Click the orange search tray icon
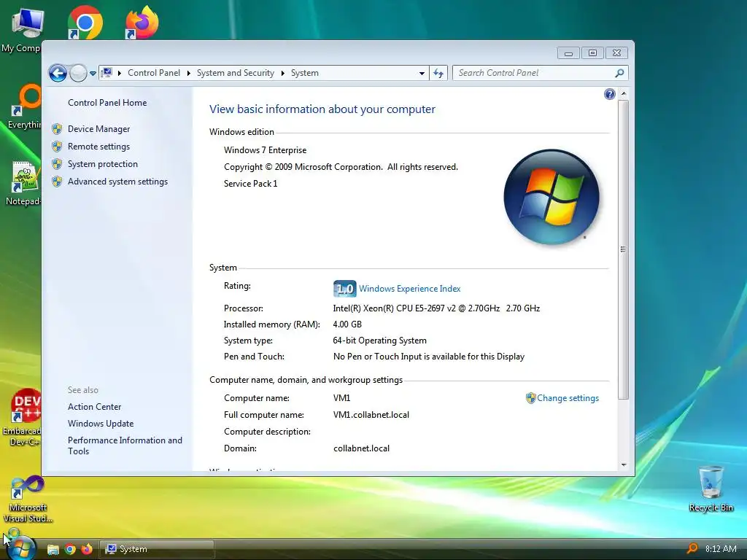The height and width of the screenshot is (560, 747). [x=692, y=548]
